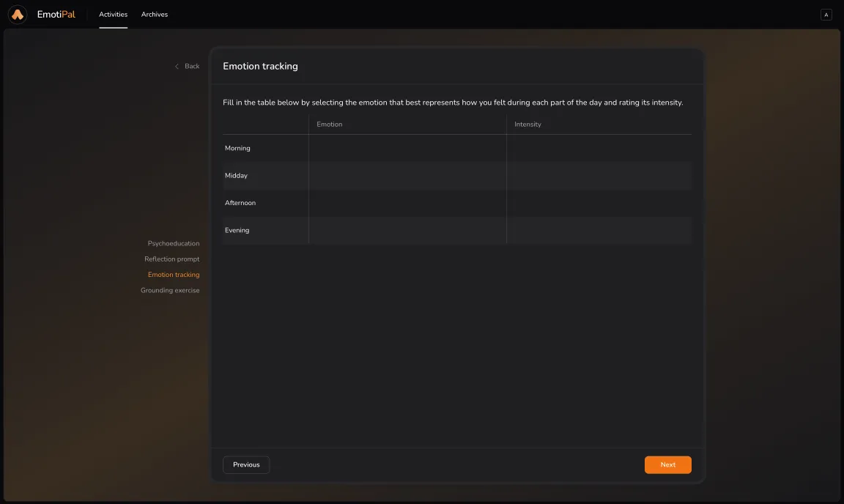Click the back chevron arrow icon
The height and width of the screenshot is (504, 844).
pyautogui.click(x=176, y=66)
